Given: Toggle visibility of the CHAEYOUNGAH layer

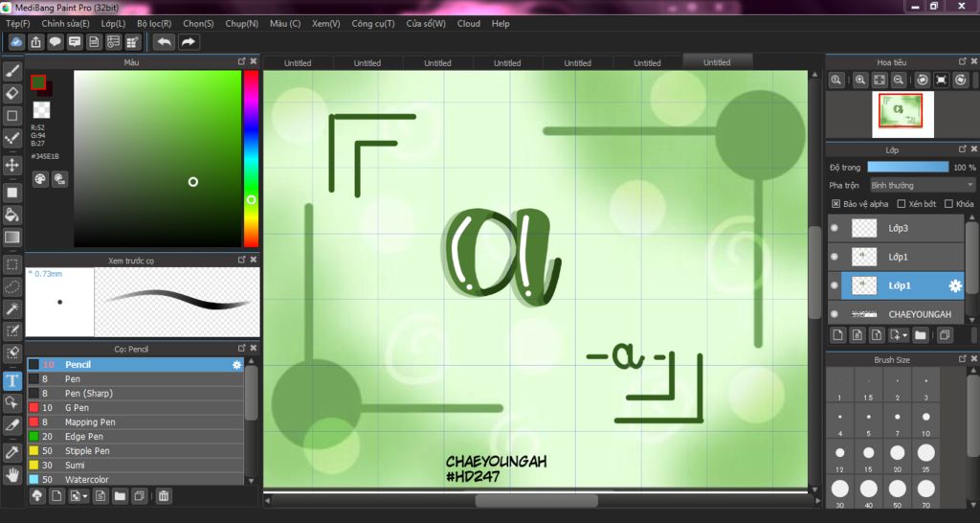Looking at the screenshot, I should click(x=835, y=314).
